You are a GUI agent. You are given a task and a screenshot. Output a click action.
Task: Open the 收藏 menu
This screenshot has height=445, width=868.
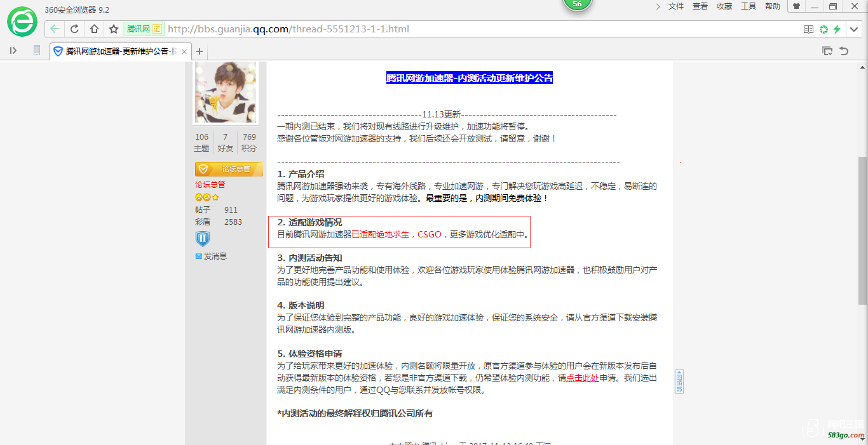click(724, 6)
